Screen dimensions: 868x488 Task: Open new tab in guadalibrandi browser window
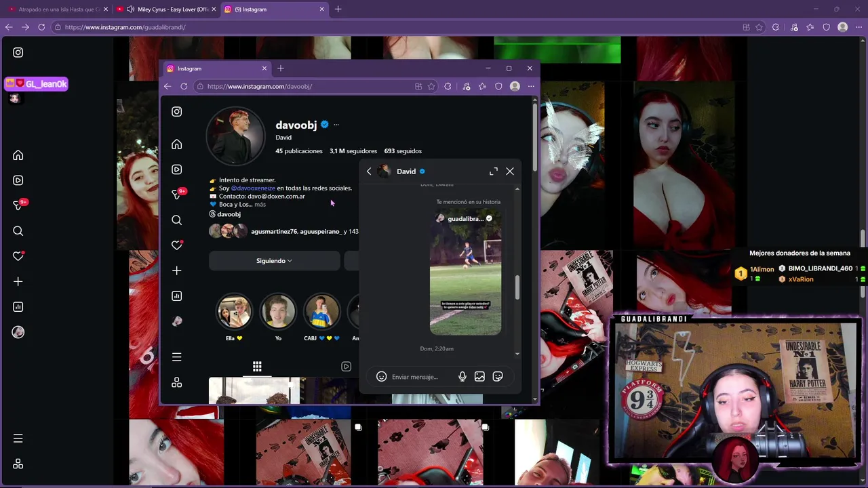click(338, 9)
